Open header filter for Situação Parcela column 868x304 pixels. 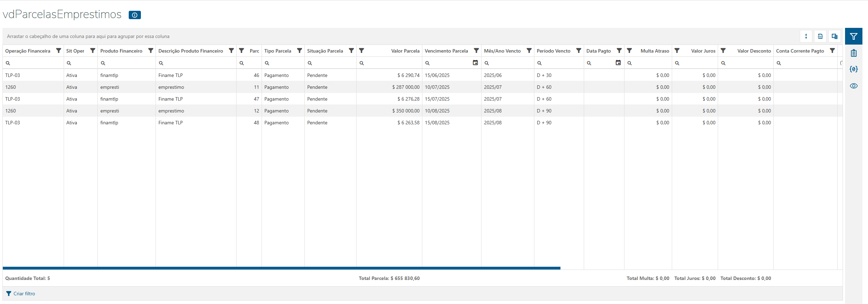pos(351,51)
